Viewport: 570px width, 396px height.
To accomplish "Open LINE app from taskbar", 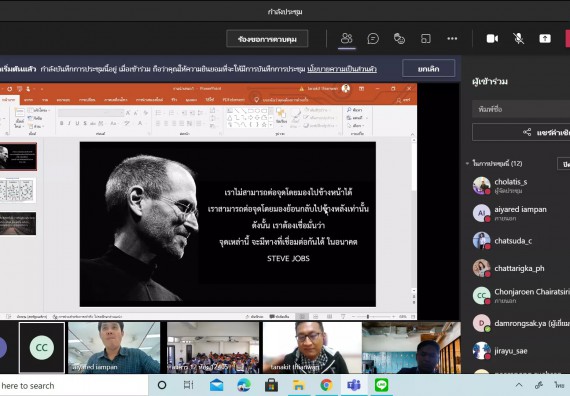I will coord(381,385).
